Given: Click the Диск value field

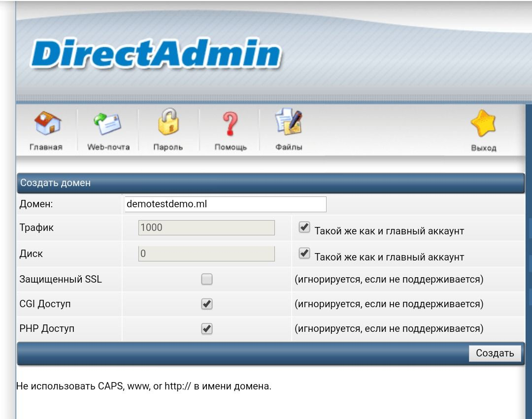Looking at the screenshot, I should pos(206,254).
